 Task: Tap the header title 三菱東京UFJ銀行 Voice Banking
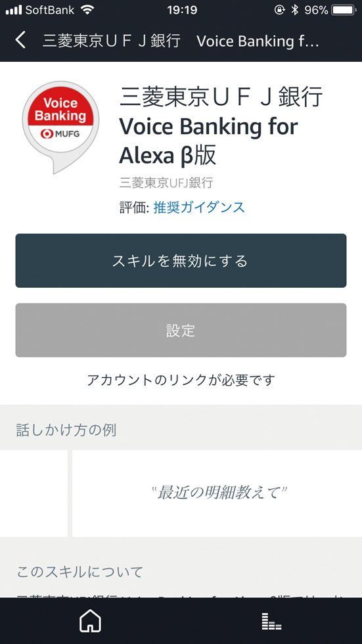tap(181, 41)
